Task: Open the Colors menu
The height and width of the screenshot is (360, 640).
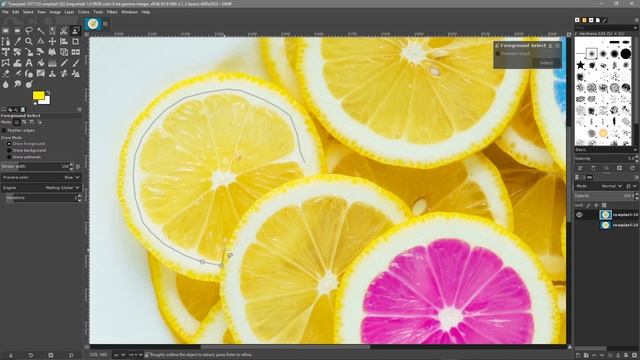Action: pos(84,12)
